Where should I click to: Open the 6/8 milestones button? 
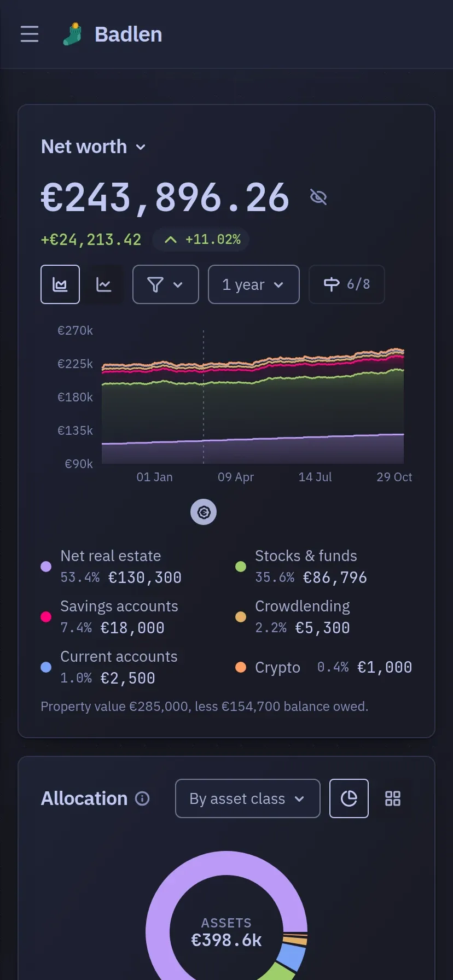point(347,284)
